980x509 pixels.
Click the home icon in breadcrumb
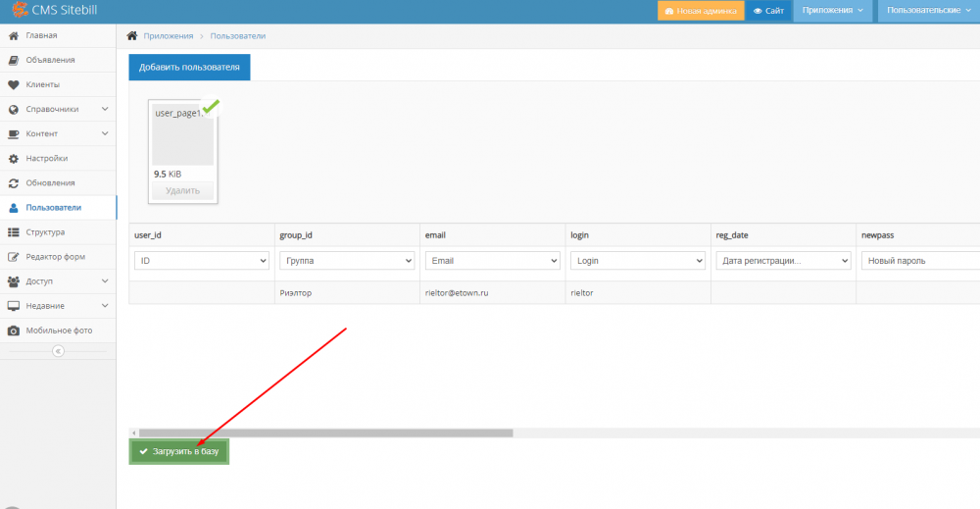coord(132,36)
